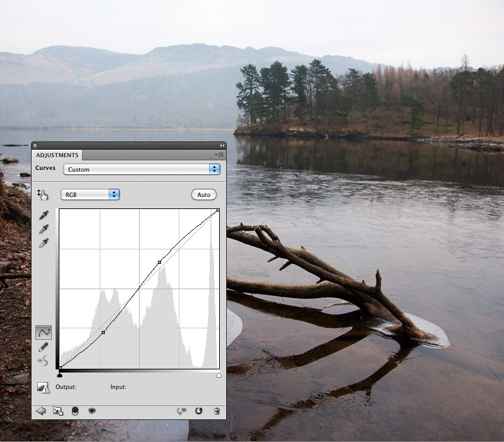Toggle adjustment layer visibility eye

[x=92, y=410]
